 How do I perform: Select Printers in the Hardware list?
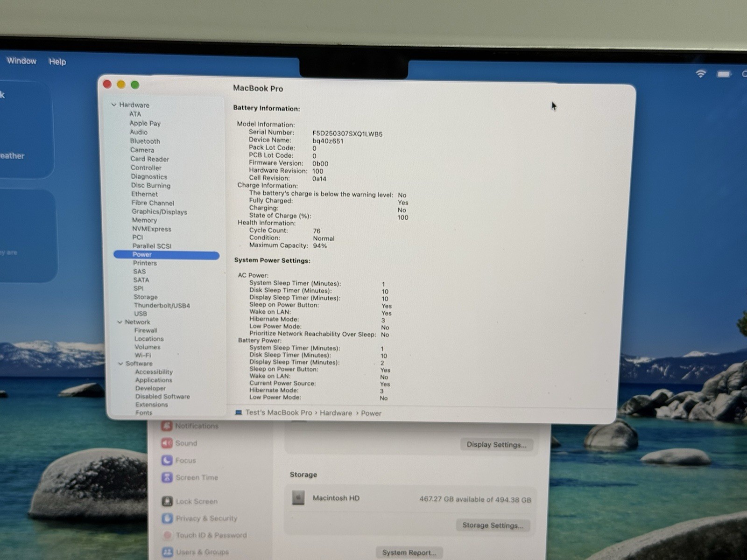tap(145, 263)
